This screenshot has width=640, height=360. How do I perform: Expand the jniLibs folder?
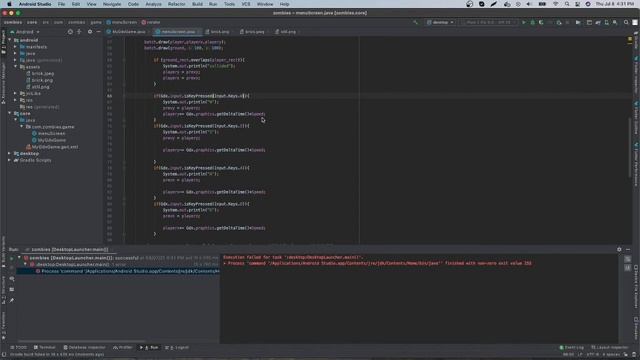[16, 93]
